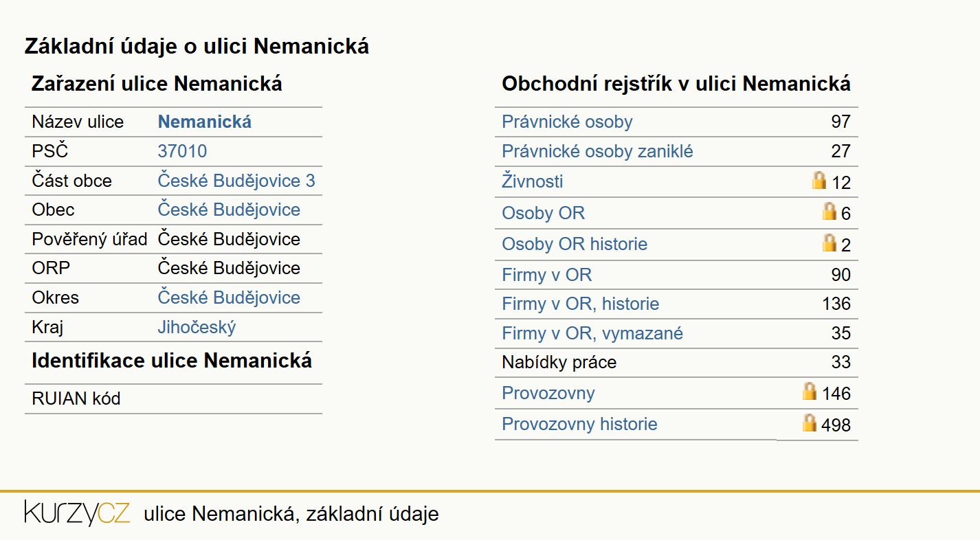Click the Osoby OR historie link
Image resolution: width=980 pixels, height=540 pixels.
click(x=575, y=244)
